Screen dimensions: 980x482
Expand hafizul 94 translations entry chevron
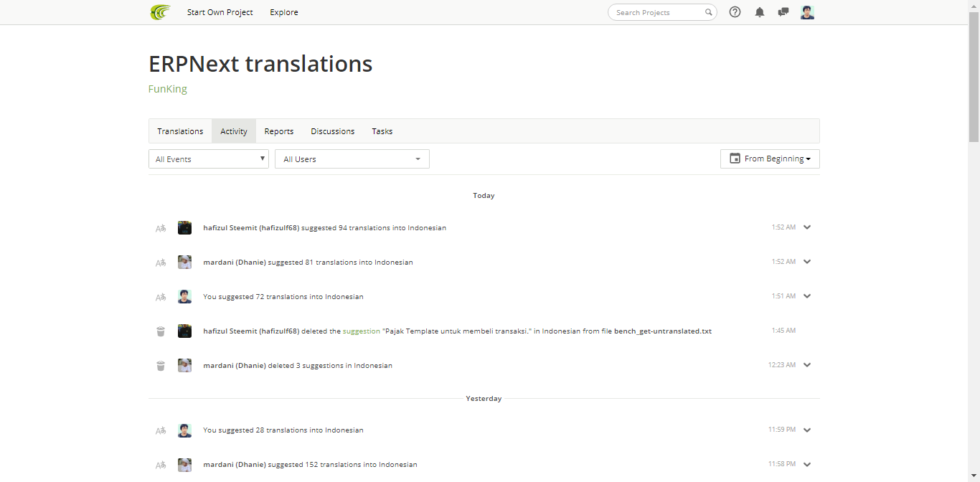click(x=807, y=227)
